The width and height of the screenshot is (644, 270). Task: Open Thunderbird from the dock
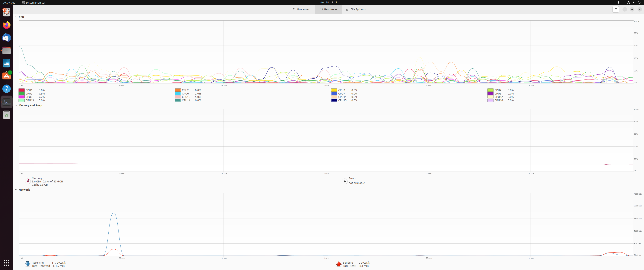pyautogui.click(x=6, y=38)
